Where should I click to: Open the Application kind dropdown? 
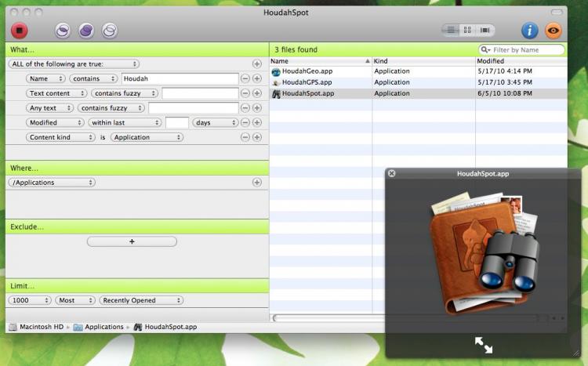147,137
